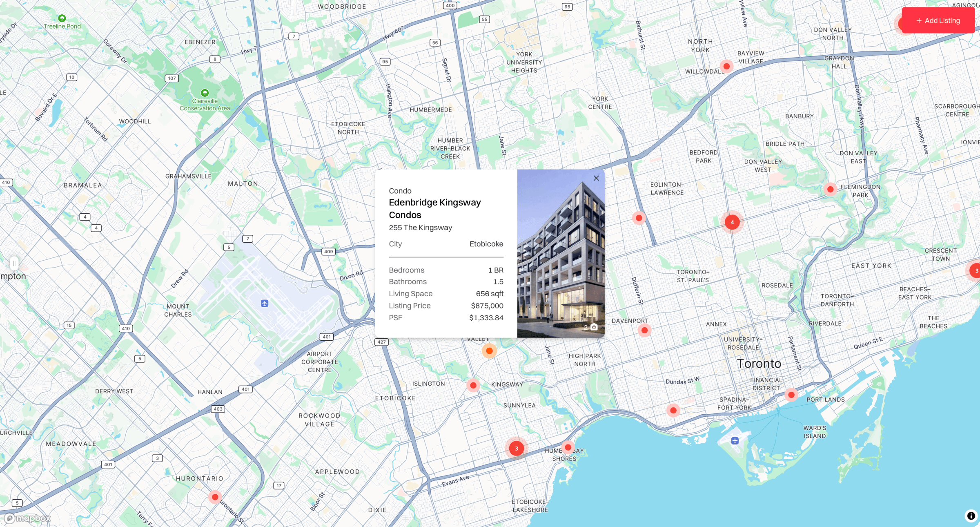Click the orange selected marker near Kingsway
The height and width of the screenshot is (527, 980).
489,351
